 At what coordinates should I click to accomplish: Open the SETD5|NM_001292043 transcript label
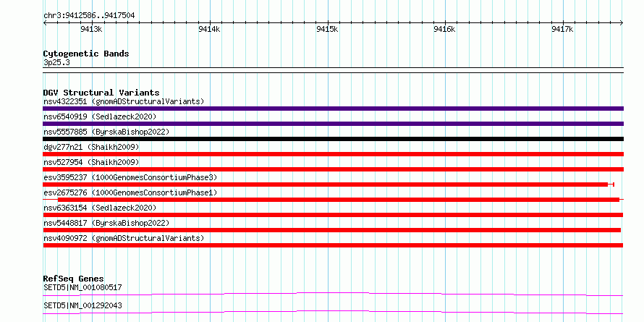click(82, 305)
